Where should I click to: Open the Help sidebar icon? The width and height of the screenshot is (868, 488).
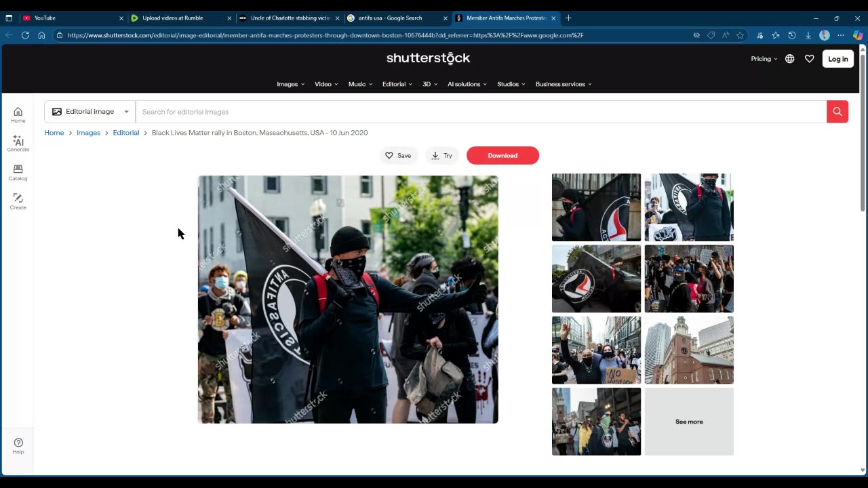(x=18, y=446)
